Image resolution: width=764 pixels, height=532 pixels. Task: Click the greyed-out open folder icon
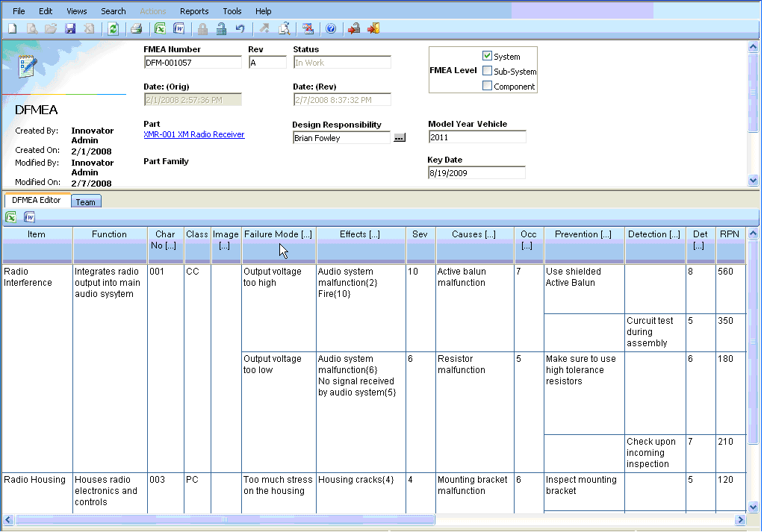[x=51, y=28]
